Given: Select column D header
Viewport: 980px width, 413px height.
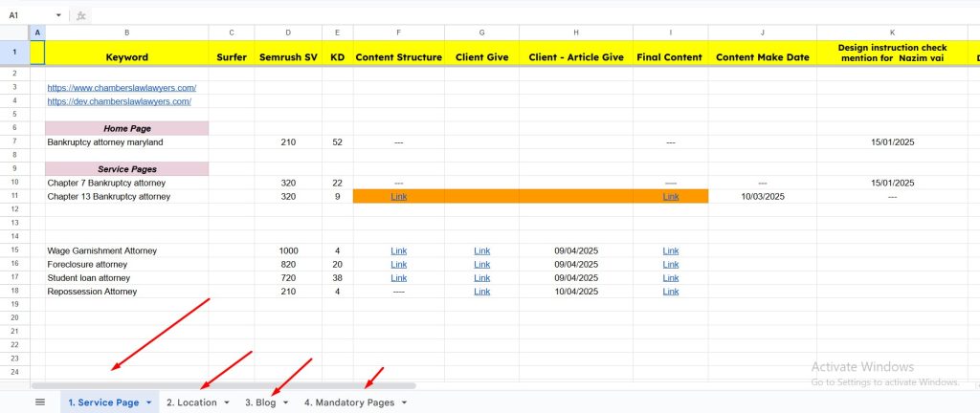Looking at the screenshot, I should tap(288, 33).
